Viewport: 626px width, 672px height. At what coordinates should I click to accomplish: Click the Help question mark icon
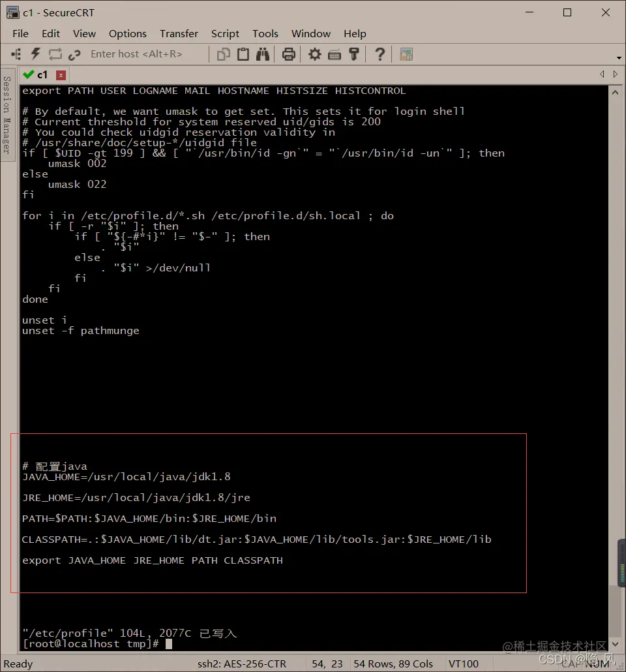pos(380,54)
